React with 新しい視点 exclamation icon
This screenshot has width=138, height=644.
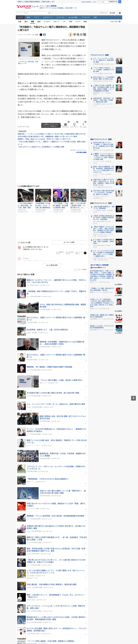click(83, 125)
